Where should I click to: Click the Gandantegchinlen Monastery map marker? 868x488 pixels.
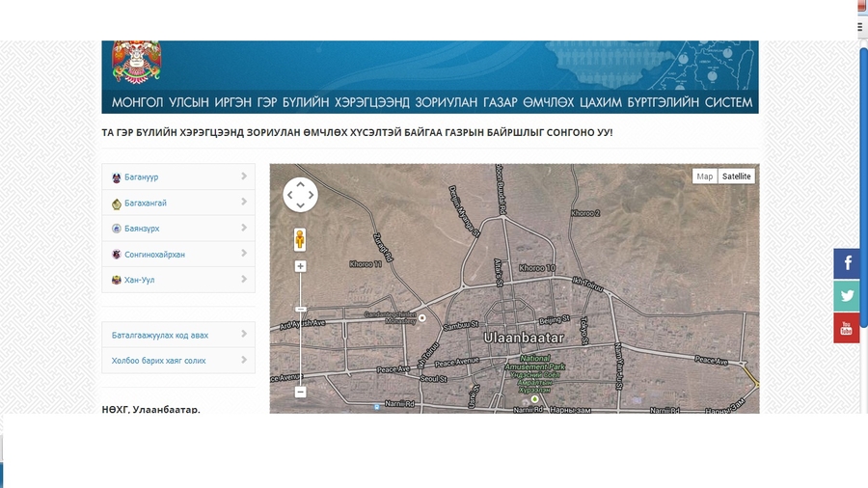click(x=421, y=318)
